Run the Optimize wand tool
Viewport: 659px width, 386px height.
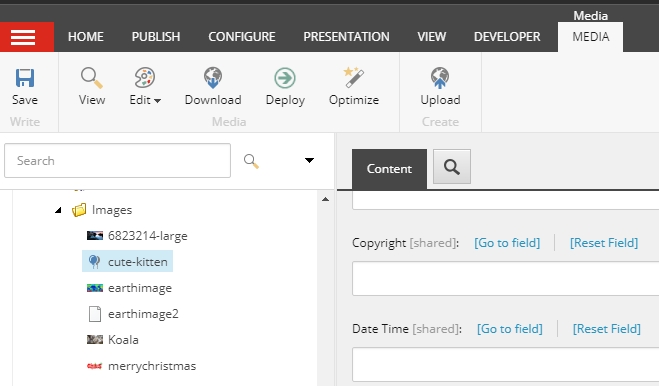pos(354,78)
